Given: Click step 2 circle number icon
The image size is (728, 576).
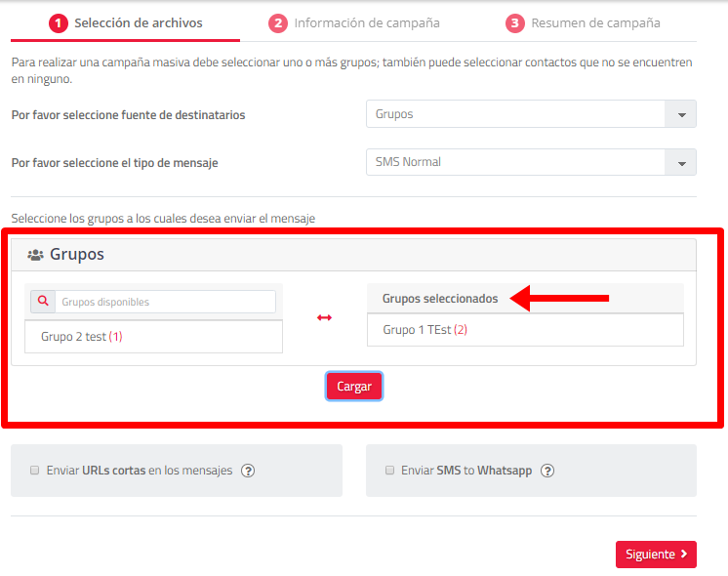Looking at the screenshot, I should [x=278, y=23].
